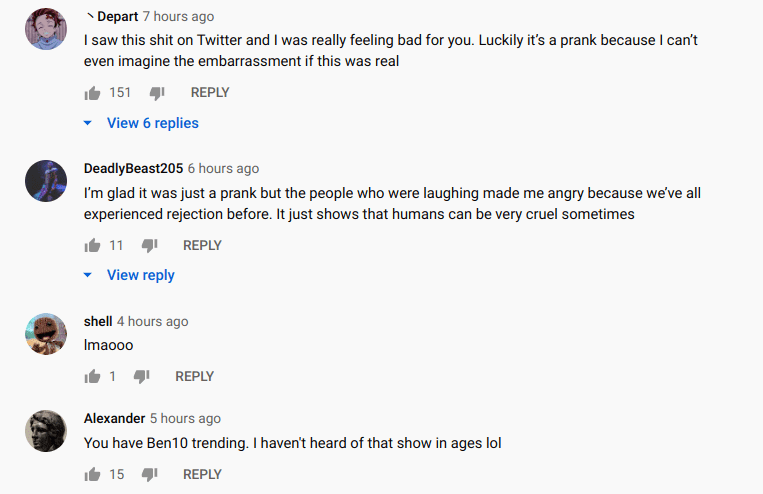Open DeadlyBeast205's avatar picture
This screenshot has width=763, height=494.
pos(45,182)
